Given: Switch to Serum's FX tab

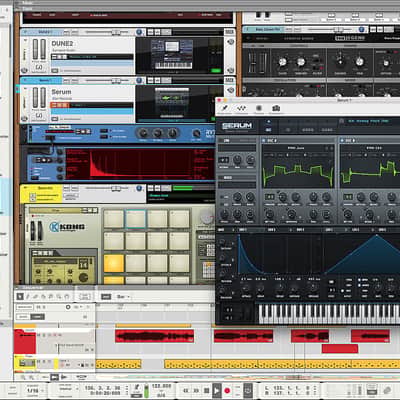Looking at the screenshot, I should pyautogui.click(x=288, y=130).
